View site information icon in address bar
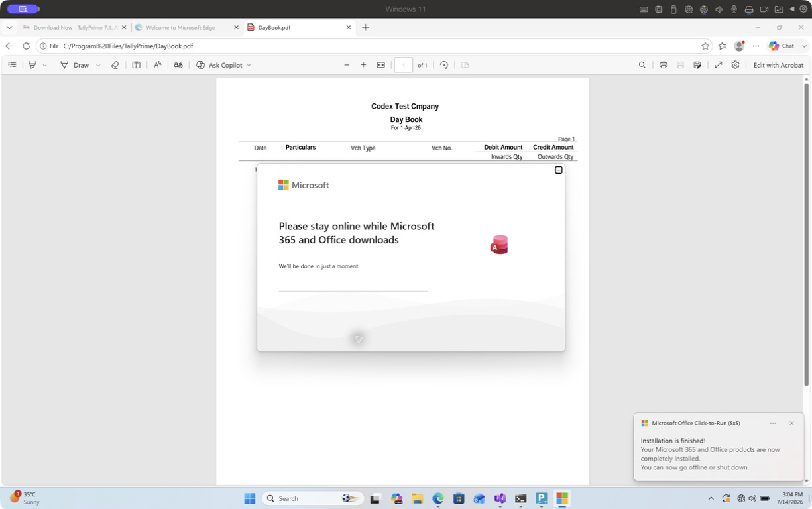The width and height of the screenshot is (812, 509). point(44,46)
